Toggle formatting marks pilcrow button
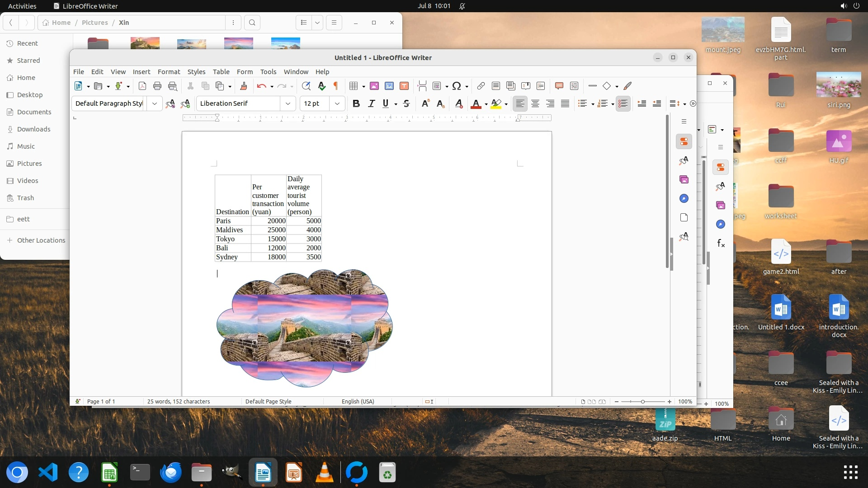868x488 pixels. [336, 86]
